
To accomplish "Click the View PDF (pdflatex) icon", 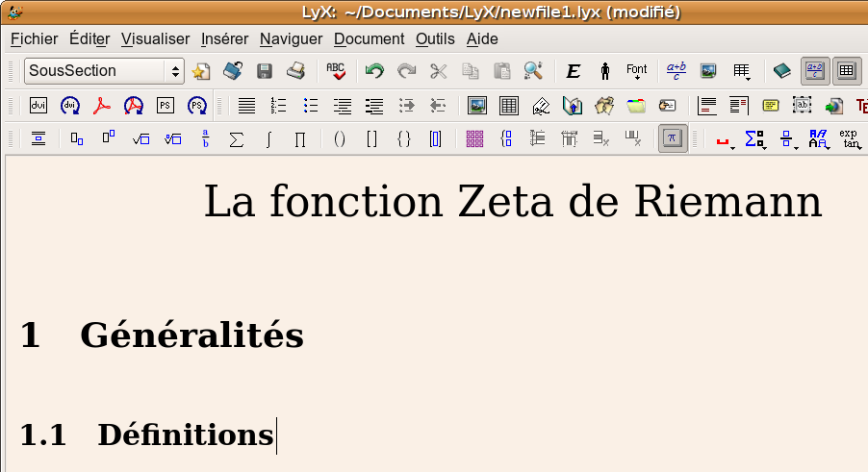I will click(x=102, y=106).
